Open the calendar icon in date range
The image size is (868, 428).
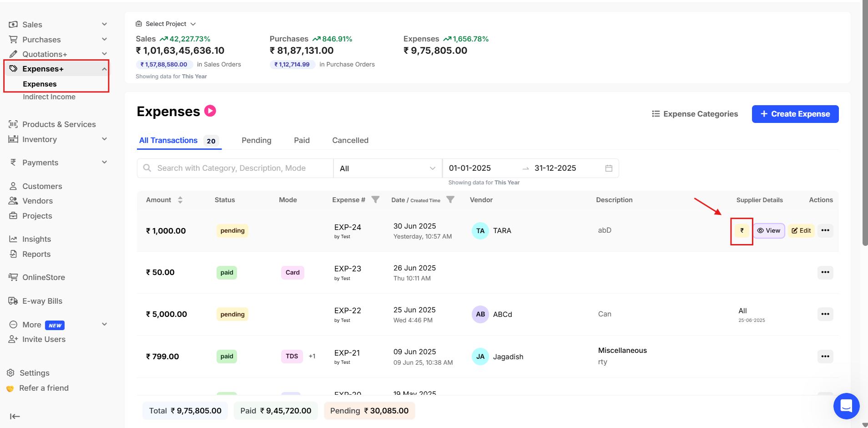[609, 168]
